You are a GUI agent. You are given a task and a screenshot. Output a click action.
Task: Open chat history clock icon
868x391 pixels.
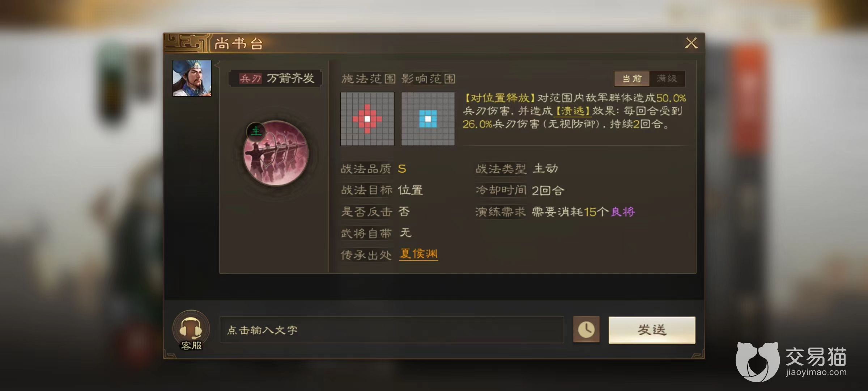pos(586,329)
